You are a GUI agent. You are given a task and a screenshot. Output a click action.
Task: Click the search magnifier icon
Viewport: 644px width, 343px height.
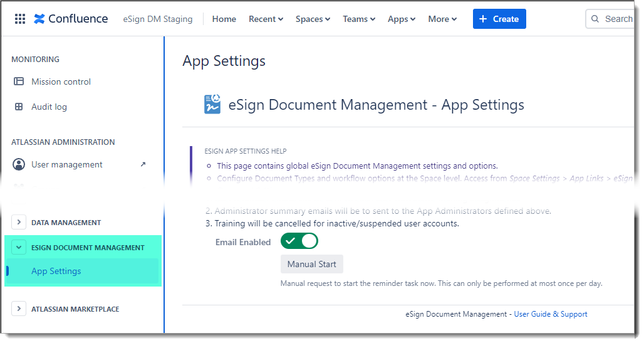click(596, 19)
